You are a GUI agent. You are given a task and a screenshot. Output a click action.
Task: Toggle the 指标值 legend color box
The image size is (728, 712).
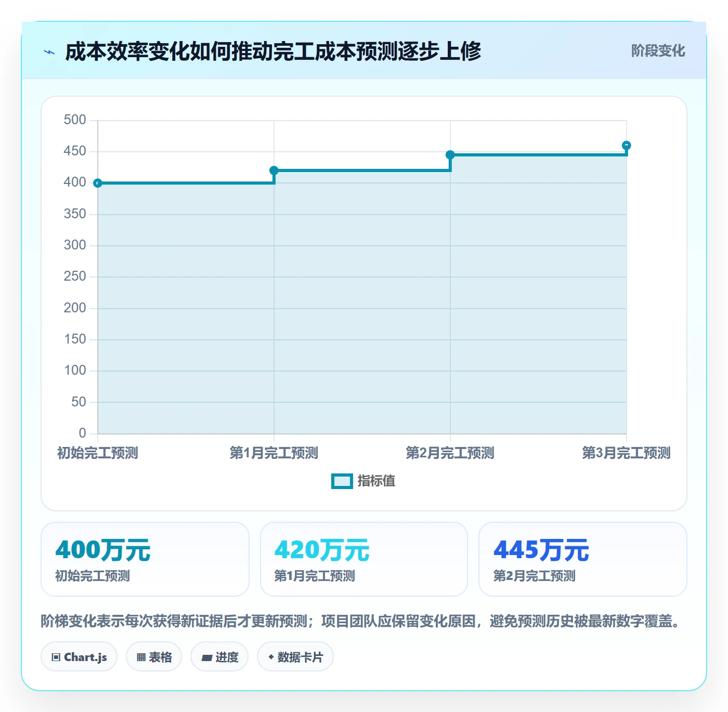(342, 481)
